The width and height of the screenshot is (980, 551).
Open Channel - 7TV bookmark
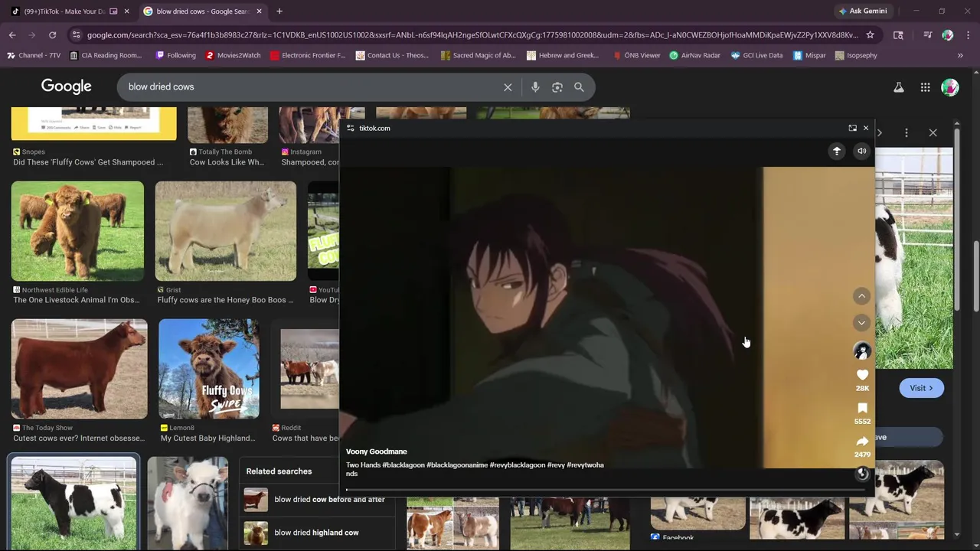pyautogui.click(x=33, y=55)
